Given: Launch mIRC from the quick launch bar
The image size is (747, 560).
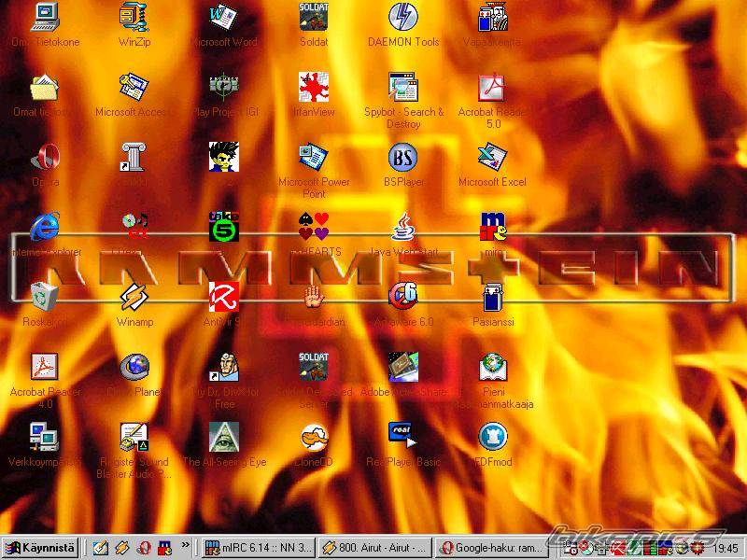Looking at the screenshot, I should coord(165,548).
